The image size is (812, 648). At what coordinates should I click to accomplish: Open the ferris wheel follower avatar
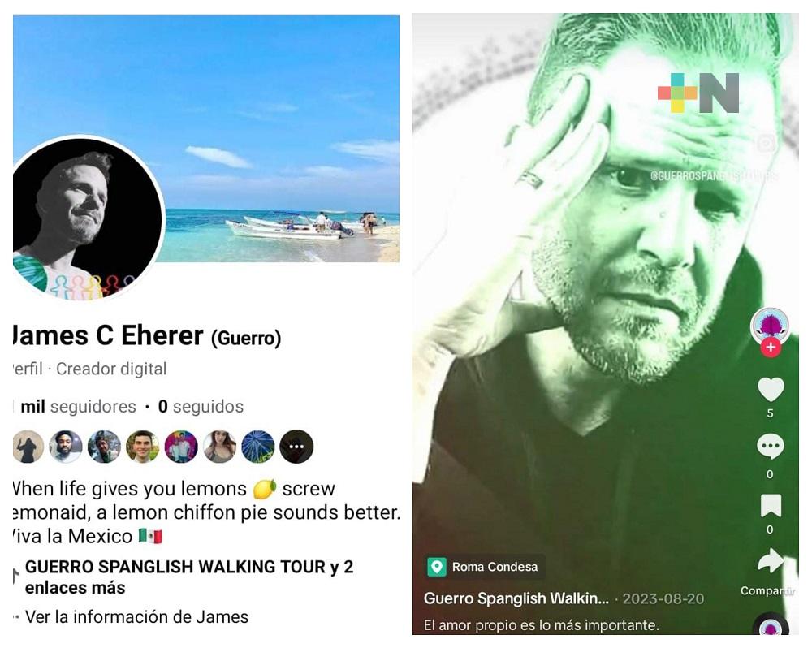258,447
